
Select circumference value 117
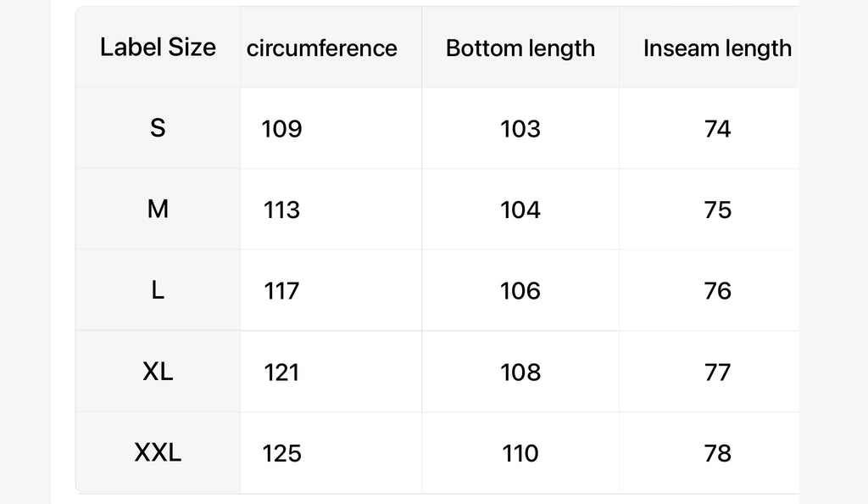point(281,291)
